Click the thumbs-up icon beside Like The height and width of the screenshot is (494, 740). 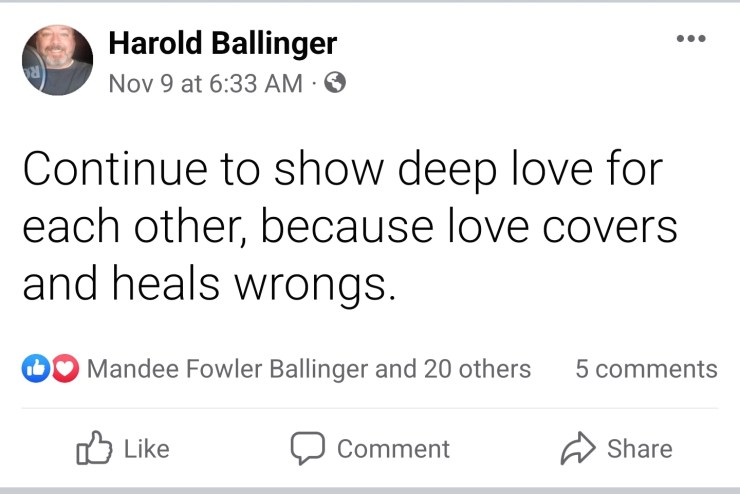tap(92, 448)
